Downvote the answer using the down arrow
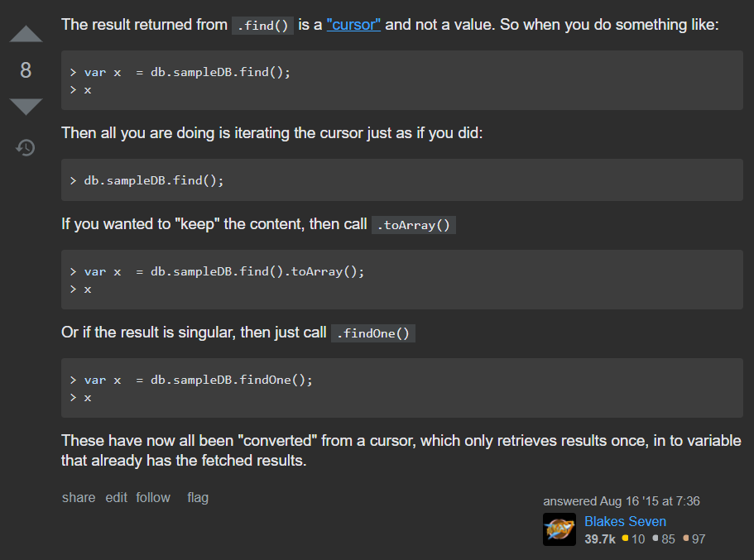Image resolution: width=754 pixels, height=560 pixels. [x=26, y=107]
